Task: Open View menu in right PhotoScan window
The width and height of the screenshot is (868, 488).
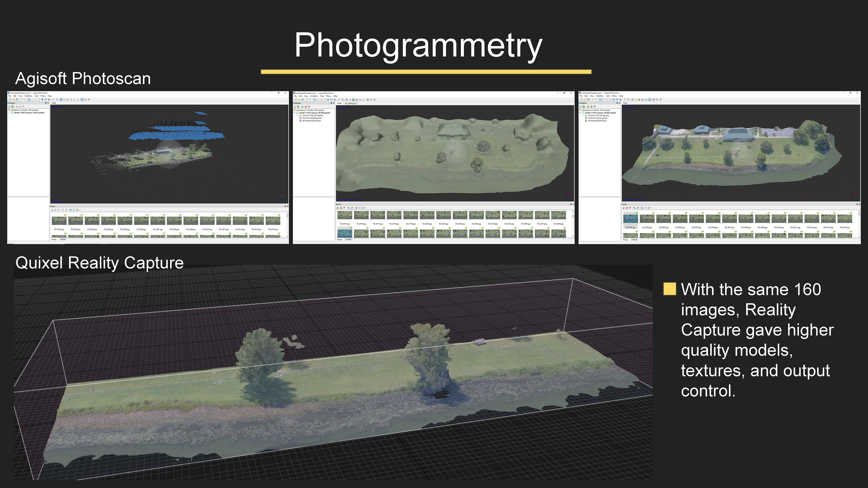Action: click(592, 96)
